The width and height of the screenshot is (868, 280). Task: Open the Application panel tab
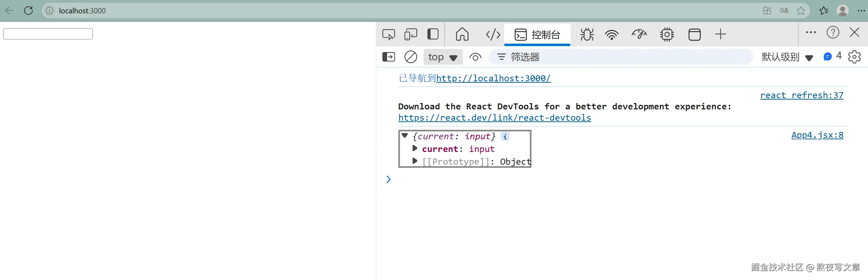694,34
